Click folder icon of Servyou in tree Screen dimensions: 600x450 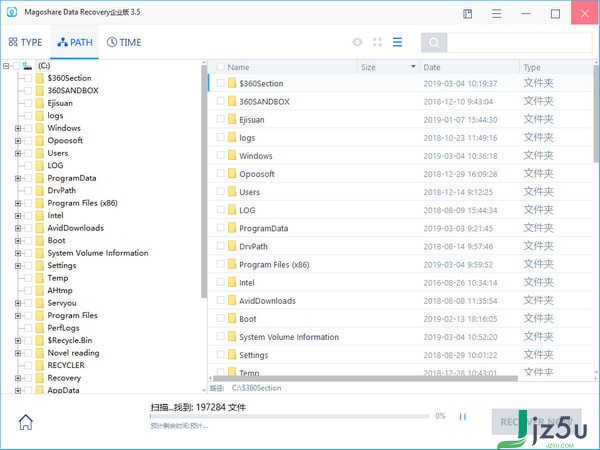[40, 303]
